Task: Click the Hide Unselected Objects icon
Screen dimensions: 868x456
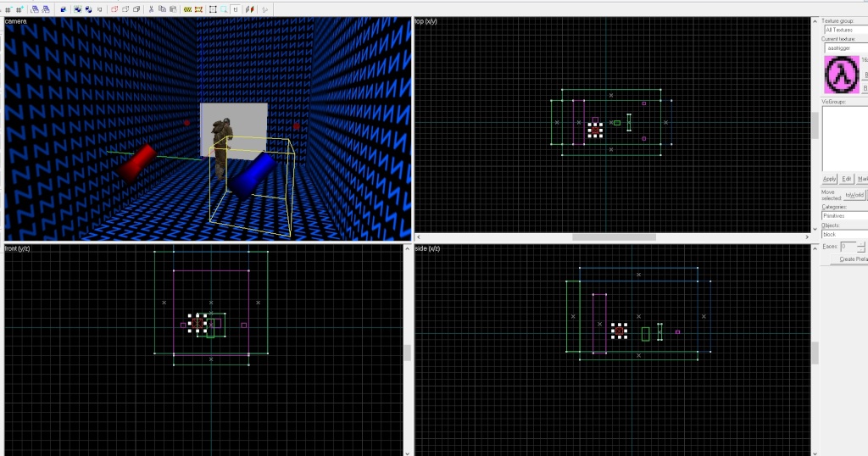Action: (x=125, y=9)
